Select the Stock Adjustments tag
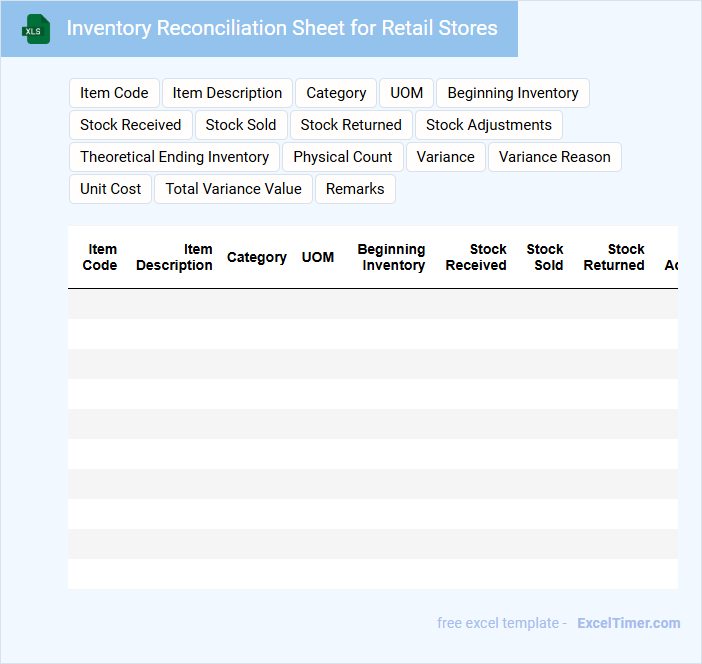 click(x=488, y=125)
